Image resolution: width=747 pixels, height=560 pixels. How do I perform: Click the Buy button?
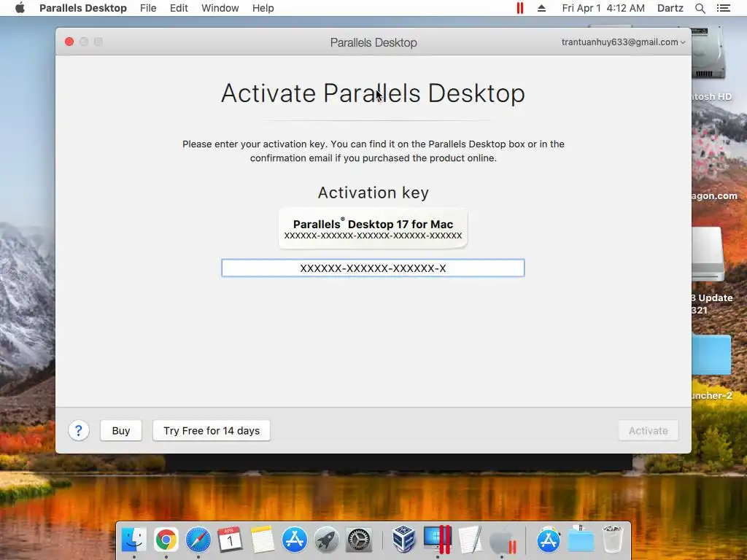121,430
